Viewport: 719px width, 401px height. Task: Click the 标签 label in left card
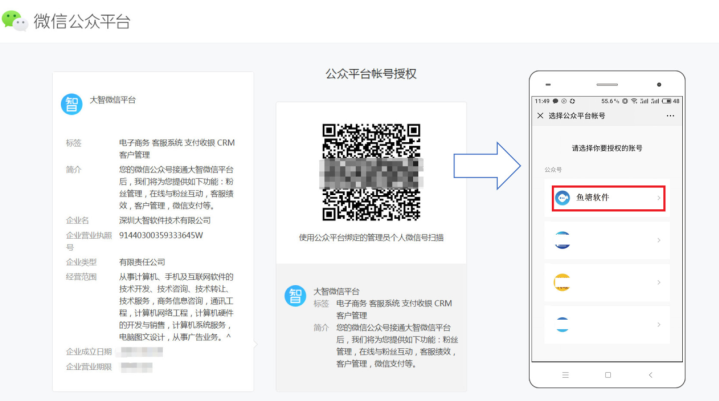point(73,143)
